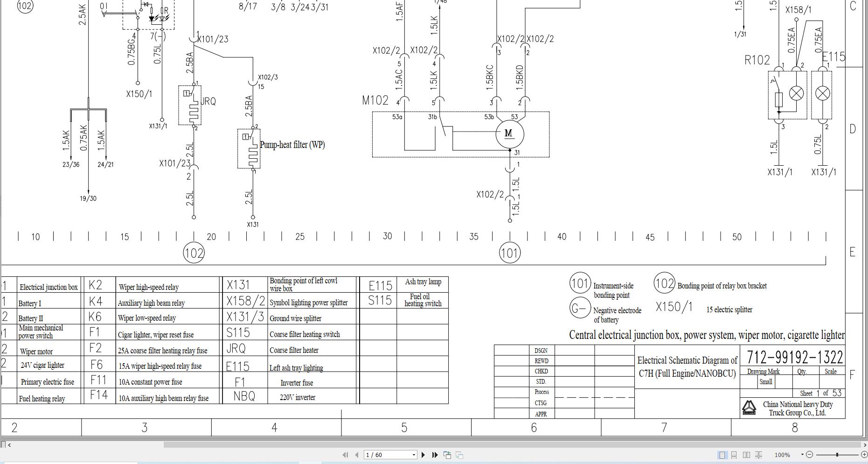Click the Sheet 1 of 53 text

pos(820,393)
